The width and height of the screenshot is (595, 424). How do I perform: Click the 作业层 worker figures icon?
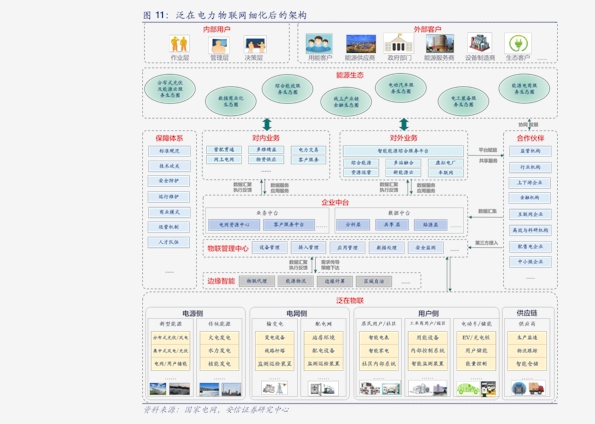(179, 44)
